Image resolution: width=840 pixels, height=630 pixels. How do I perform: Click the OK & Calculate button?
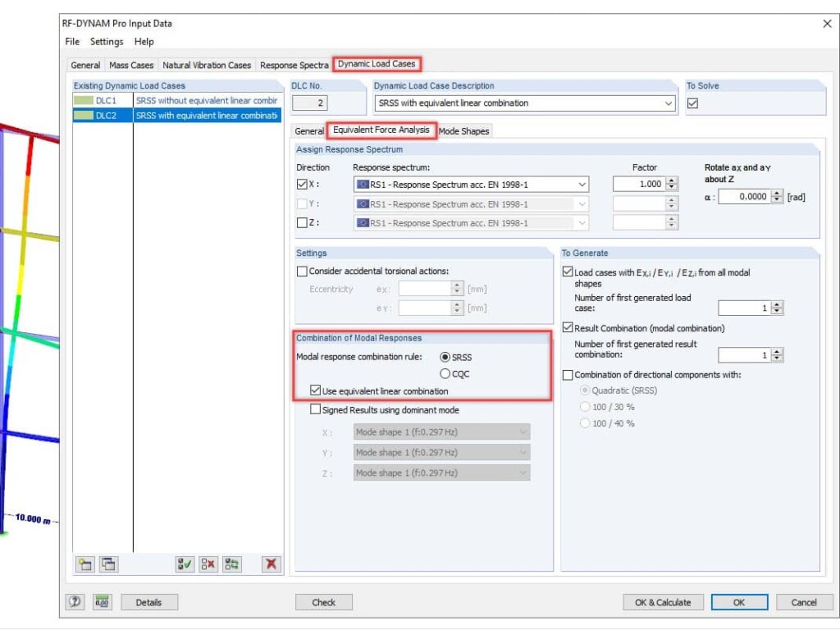(x=663, y=602)
